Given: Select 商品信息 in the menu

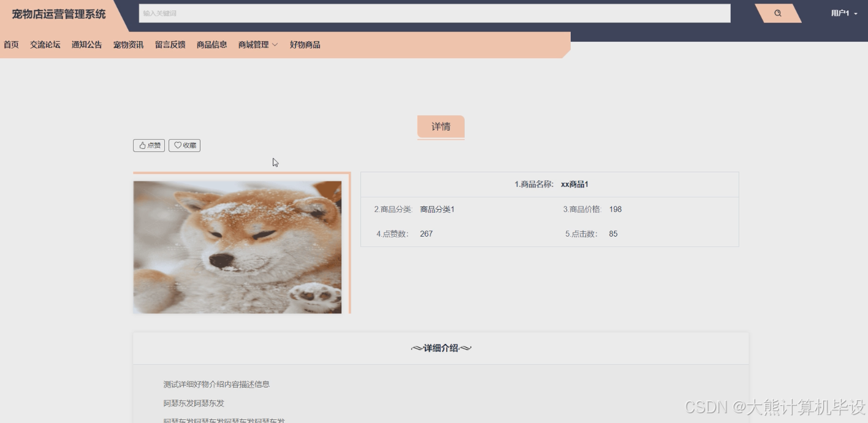Looking at the screenshot, I should [x=212, y=45].
